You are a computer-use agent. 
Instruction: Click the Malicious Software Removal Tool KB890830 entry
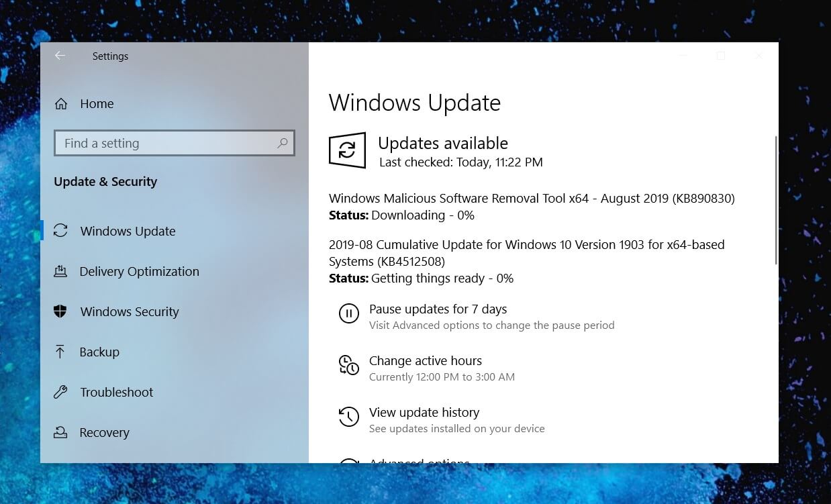point(532,199)
